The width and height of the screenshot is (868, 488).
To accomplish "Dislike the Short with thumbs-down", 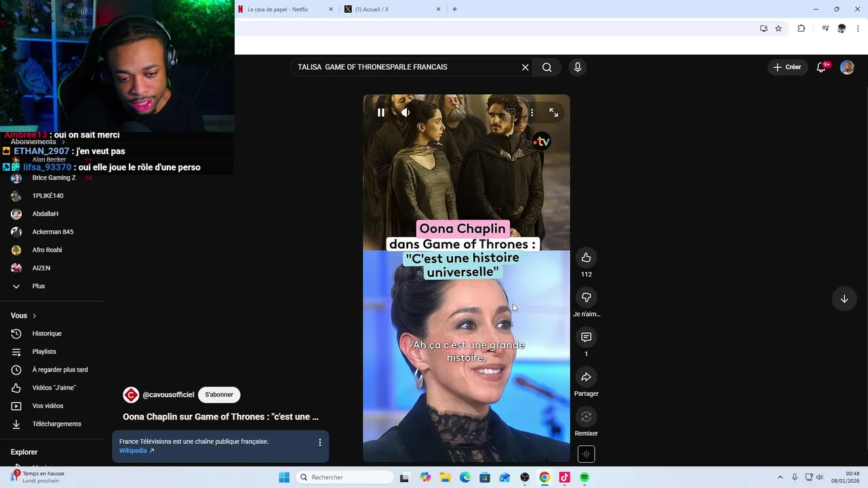I will coord(586,298).
